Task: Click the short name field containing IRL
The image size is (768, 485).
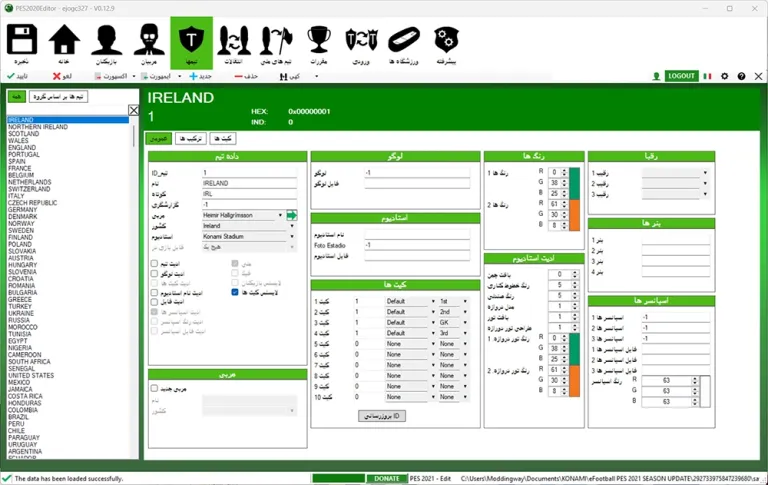Action: (x=249, y=194)
